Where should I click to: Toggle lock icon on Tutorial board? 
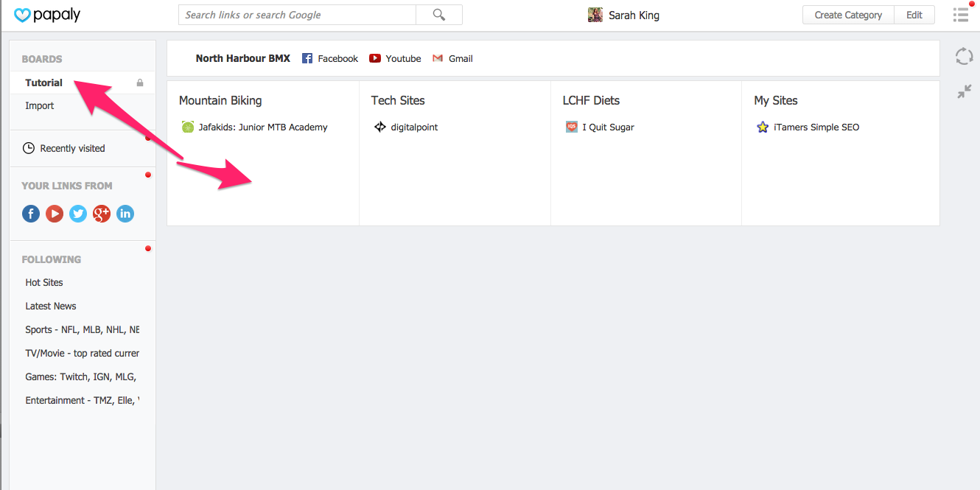click(140, 83)
